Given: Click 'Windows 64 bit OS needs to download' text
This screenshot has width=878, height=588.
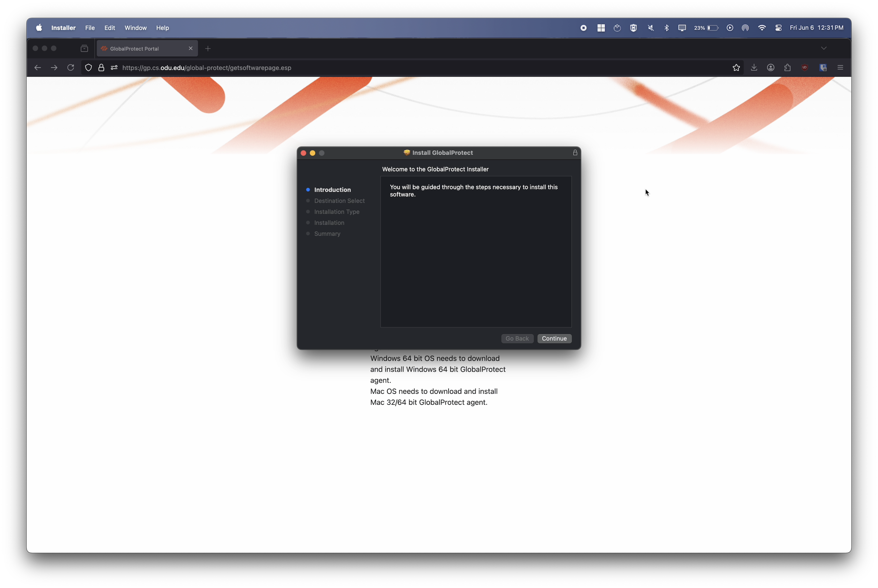Looking at the screenshot, I should (435, 358).
